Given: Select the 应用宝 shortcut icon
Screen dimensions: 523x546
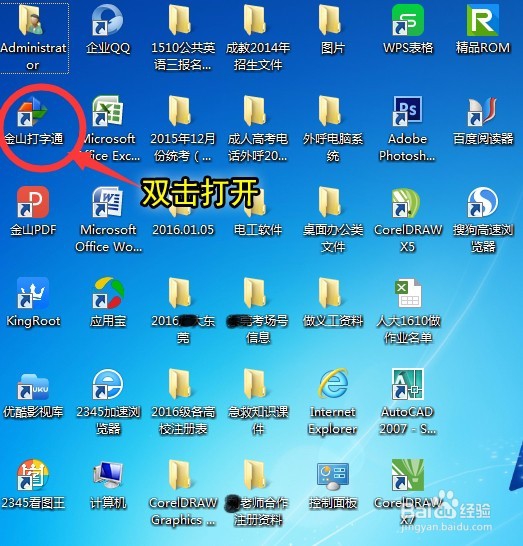Looking at the screenshot, I should click(x=108, y=293).
